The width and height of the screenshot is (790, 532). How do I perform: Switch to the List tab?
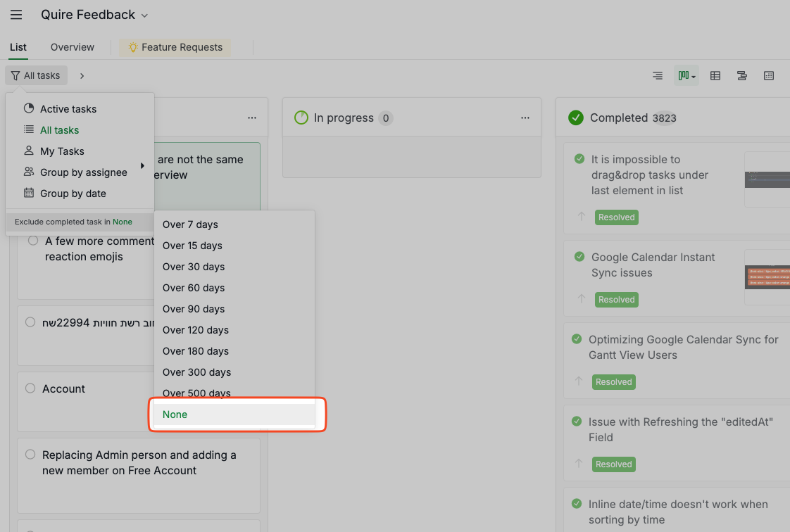(x=18, y=47)
